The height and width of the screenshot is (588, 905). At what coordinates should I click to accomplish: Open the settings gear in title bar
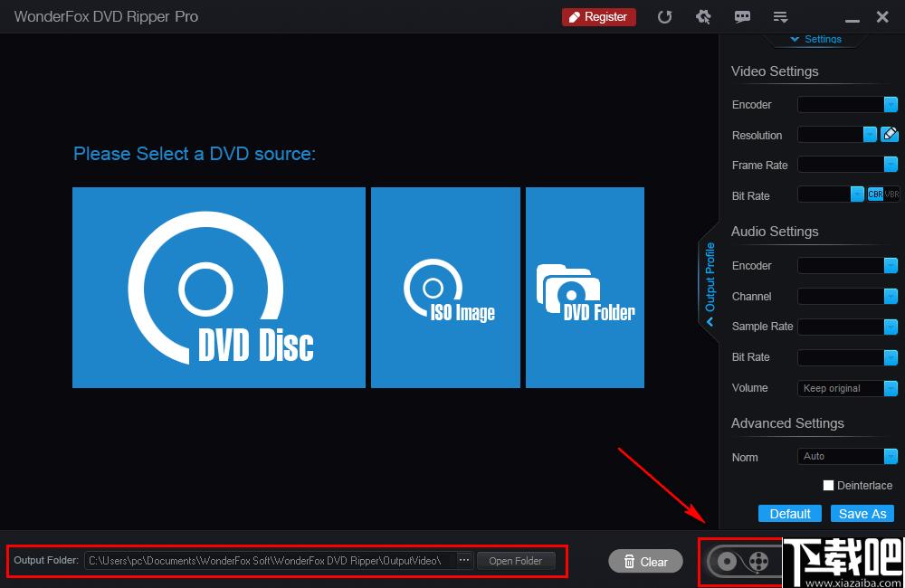[x=703, y=16]
